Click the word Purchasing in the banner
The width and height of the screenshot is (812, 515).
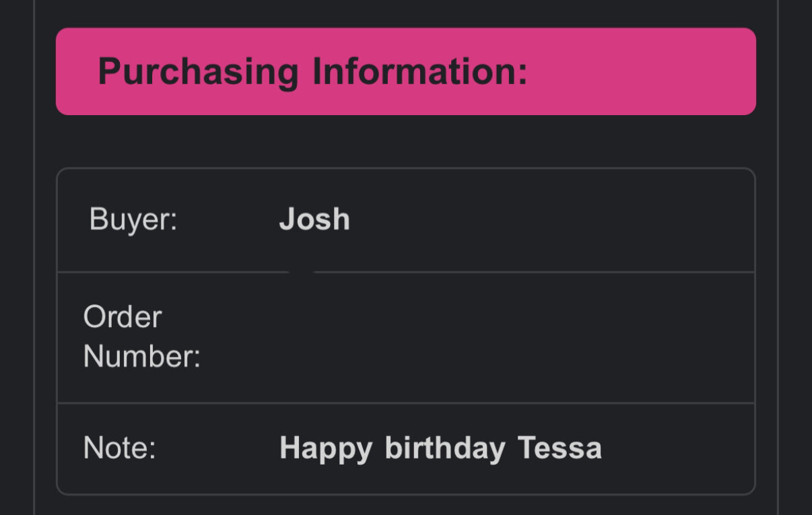(x=198, y=71)
